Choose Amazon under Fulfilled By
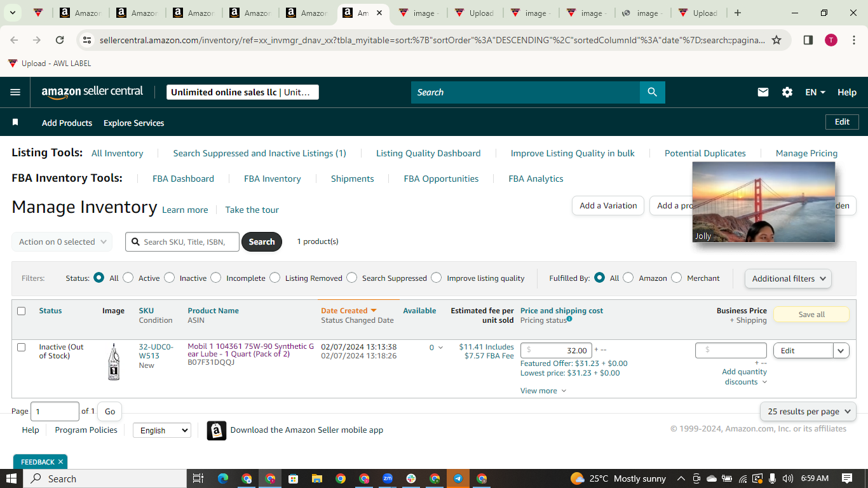This screenshot has width=868, height=488. click(x=628, y=278)
